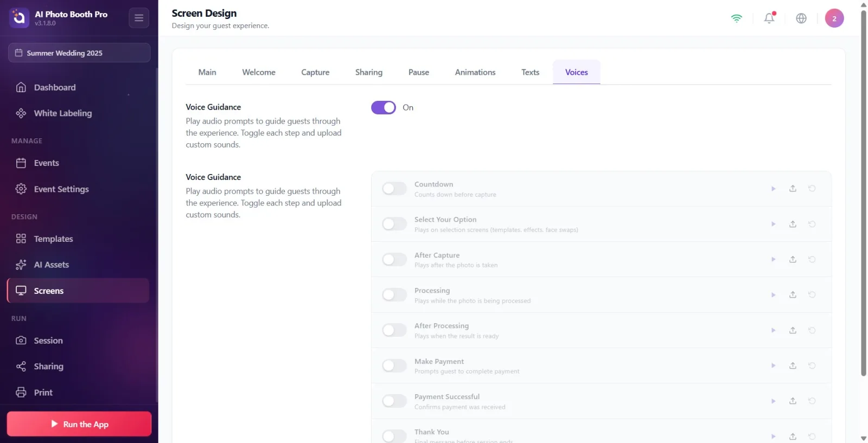The image size is (868, 443).
Task: Play the Select Your Option voice preview
Action: [x=774, y=224]
